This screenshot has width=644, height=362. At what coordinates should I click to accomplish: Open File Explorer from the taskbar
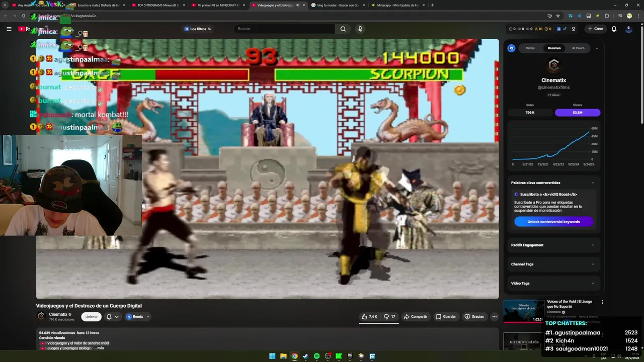pos(283,356)
